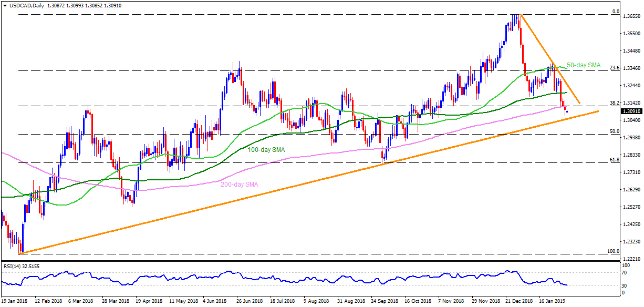Screen dimensions: 644x307
Task: Click price axis value 1.26290
Action: point(632,190)
